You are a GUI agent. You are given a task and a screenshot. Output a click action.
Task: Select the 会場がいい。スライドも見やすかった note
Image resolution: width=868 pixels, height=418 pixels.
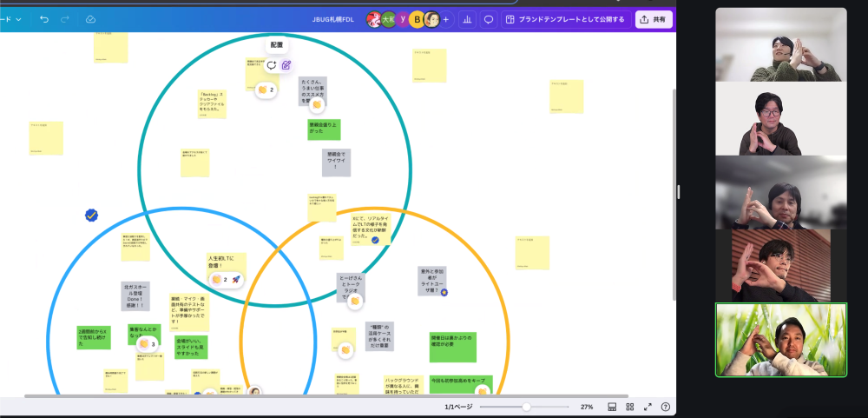[192, 347]
